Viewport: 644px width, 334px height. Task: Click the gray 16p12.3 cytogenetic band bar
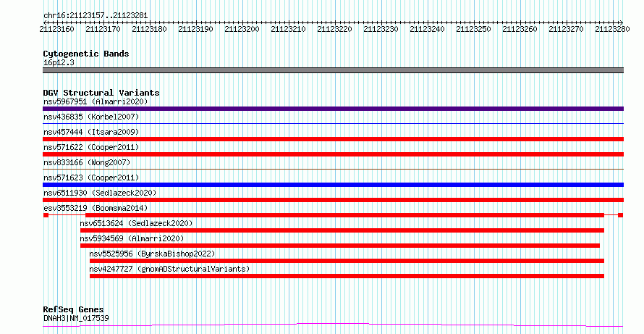coord(333,70)
